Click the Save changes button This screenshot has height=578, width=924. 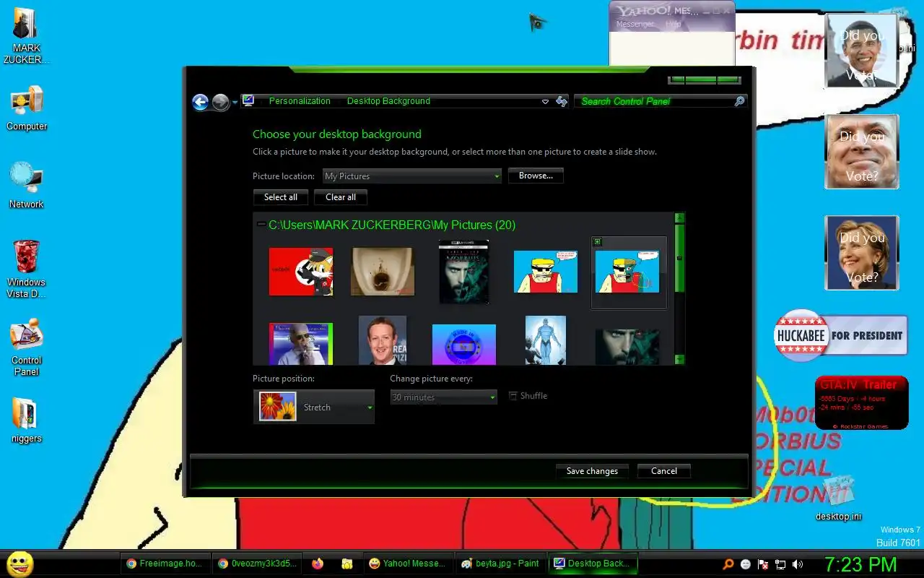(592, 471)
